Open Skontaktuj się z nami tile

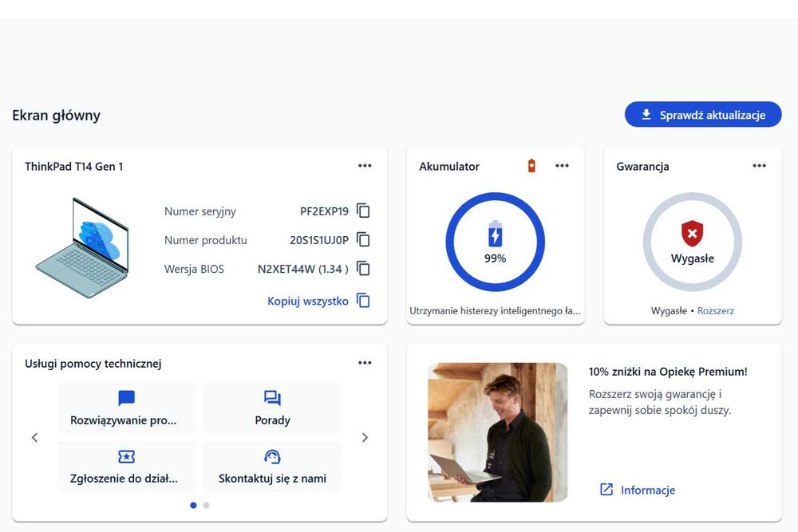(272, 466)
